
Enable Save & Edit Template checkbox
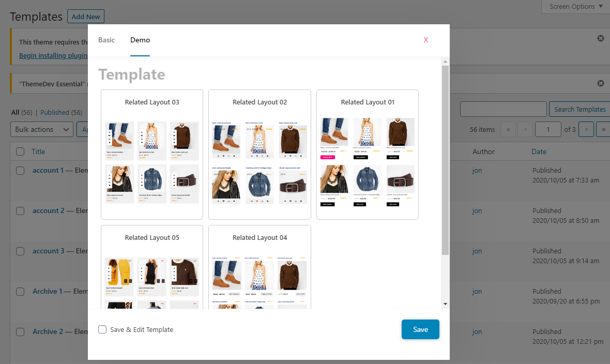(x=102, y=329)
